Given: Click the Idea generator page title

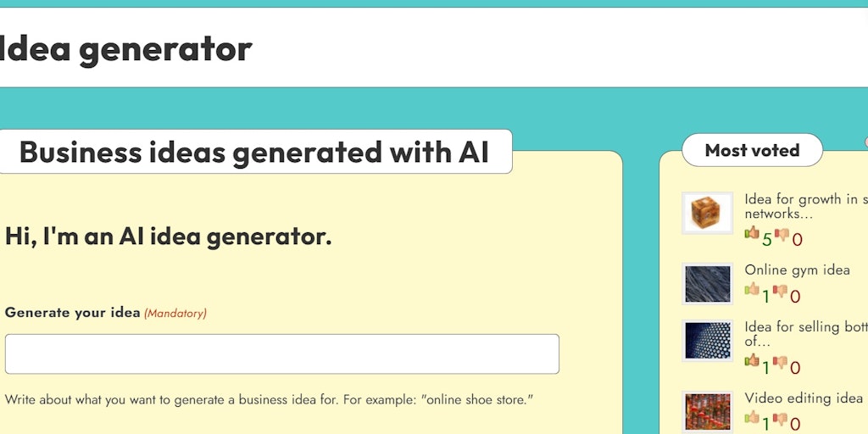Looking at the screenshot, I should [x=126, y=48].
